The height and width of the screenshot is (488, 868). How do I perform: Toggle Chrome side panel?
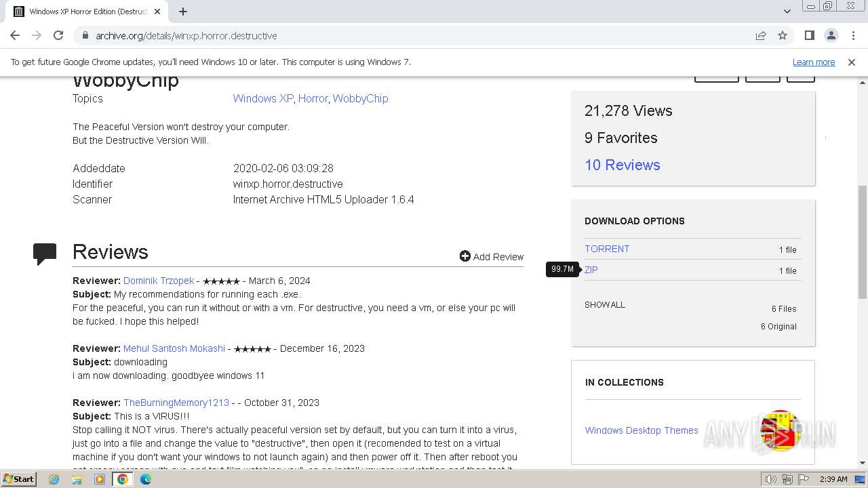click(x=809, y=35)
